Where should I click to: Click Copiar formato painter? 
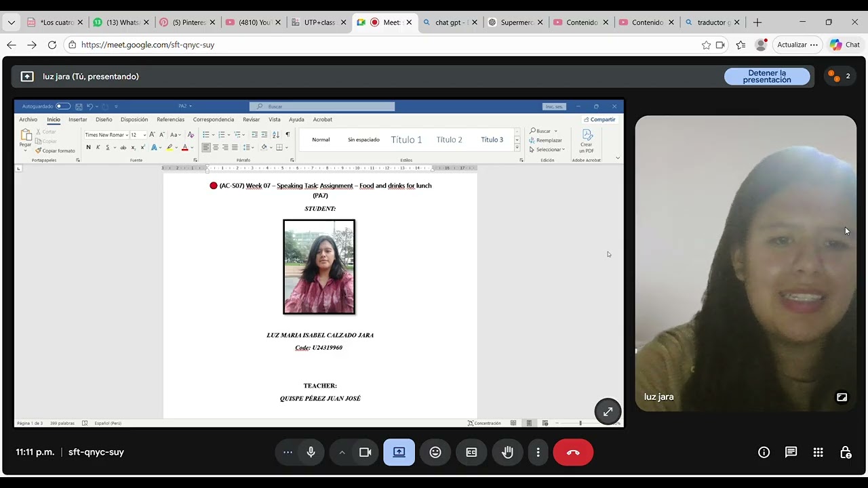click(56, 150)
